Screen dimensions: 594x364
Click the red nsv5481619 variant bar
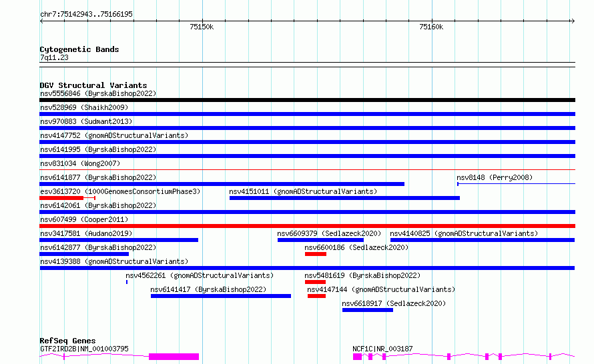(315, 282)
